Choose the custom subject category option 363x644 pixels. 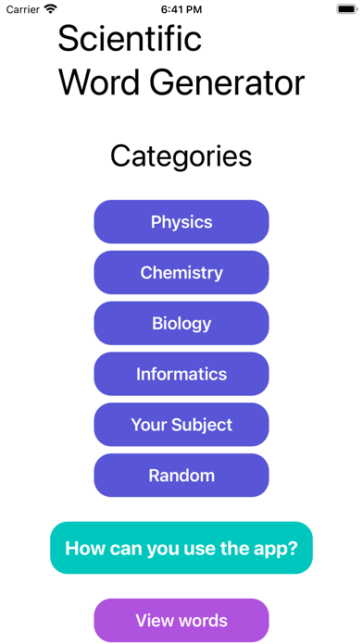[181, 425]
